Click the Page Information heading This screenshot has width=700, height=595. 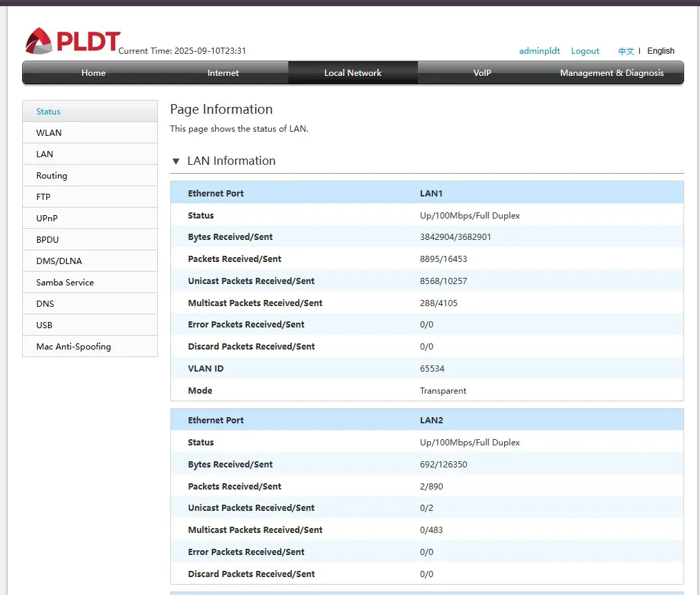click(x=221, y=110)
